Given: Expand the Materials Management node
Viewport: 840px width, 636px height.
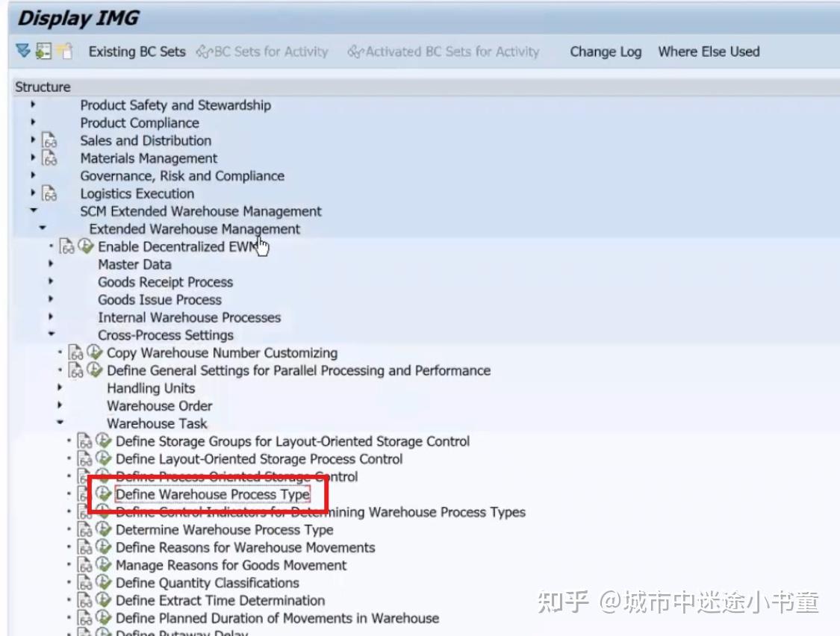Looking at the screenshot, I should (x=33, y=158).
